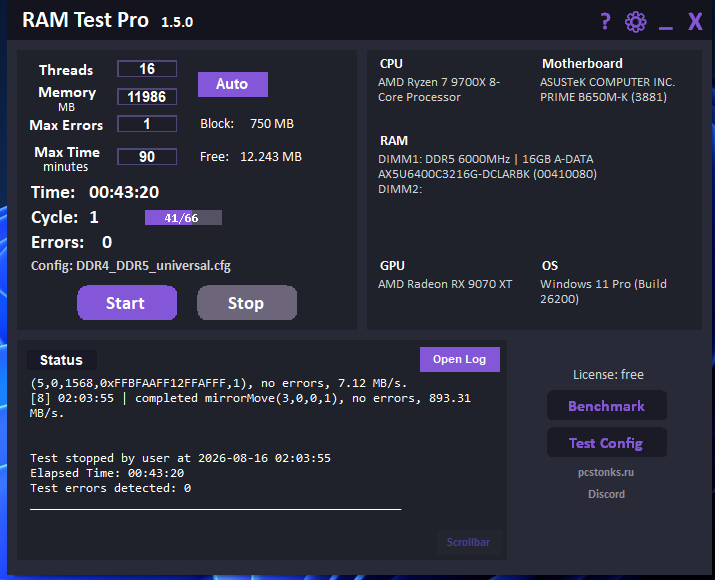Stop the RAM test

(247, 303)
